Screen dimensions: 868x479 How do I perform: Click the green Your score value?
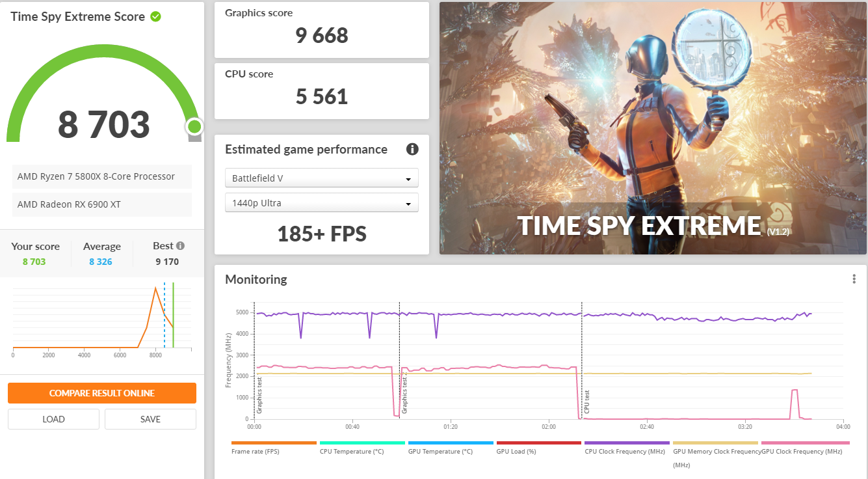(x=34, y=262)
